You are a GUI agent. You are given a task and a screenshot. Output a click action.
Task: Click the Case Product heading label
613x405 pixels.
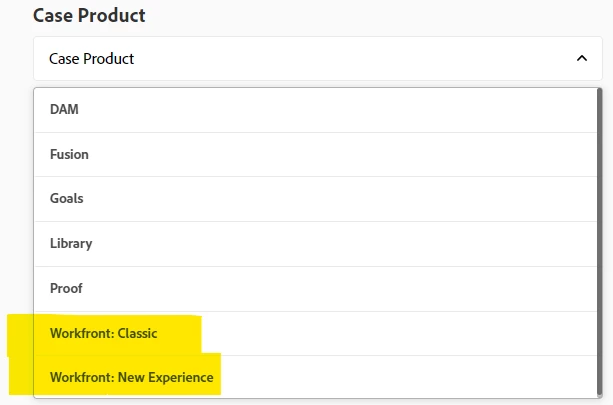click(x=89, y=16)
